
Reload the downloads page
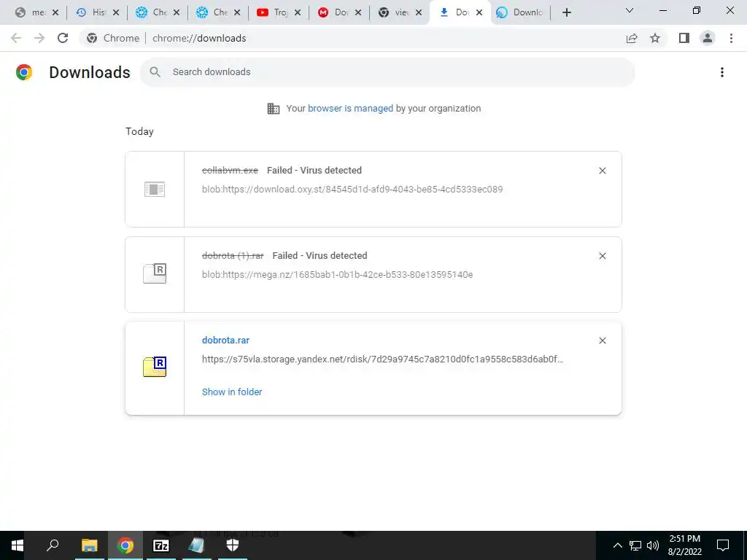(63, 38)
